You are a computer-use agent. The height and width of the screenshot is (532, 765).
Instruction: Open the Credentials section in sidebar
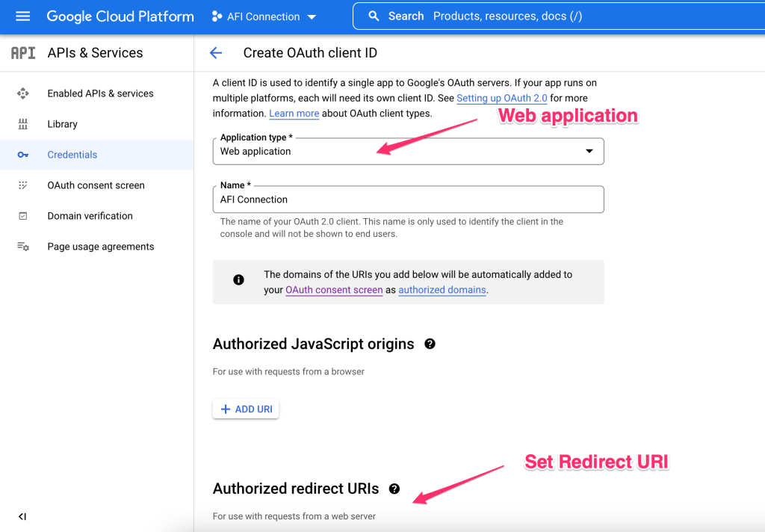[x=72, y=154]
